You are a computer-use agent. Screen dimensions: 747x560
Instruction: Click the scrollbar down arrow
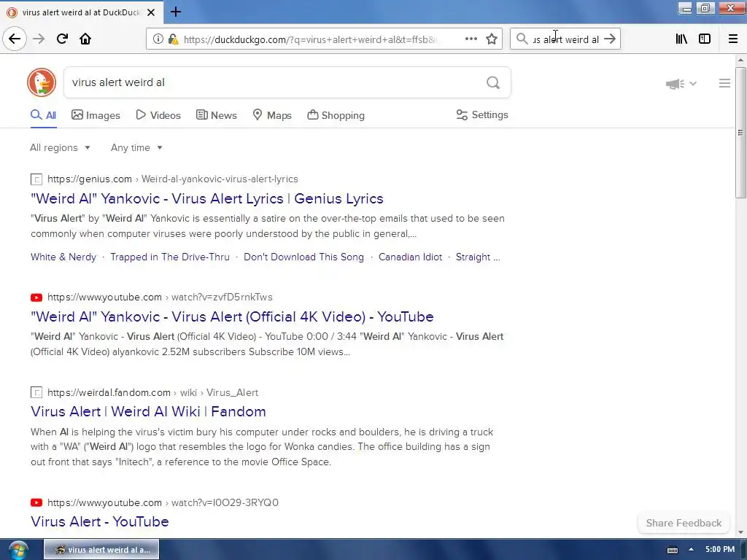(740, 532)
